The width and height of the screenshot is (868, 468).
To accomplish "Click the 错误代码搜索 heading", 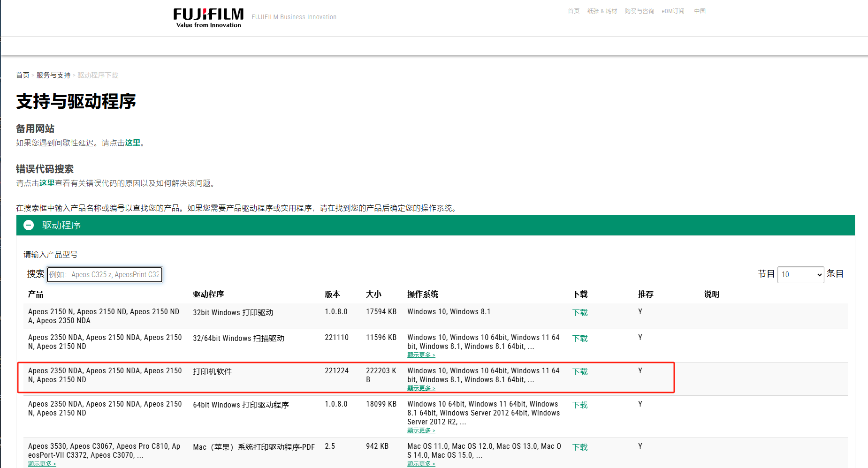I will (45, 169).
